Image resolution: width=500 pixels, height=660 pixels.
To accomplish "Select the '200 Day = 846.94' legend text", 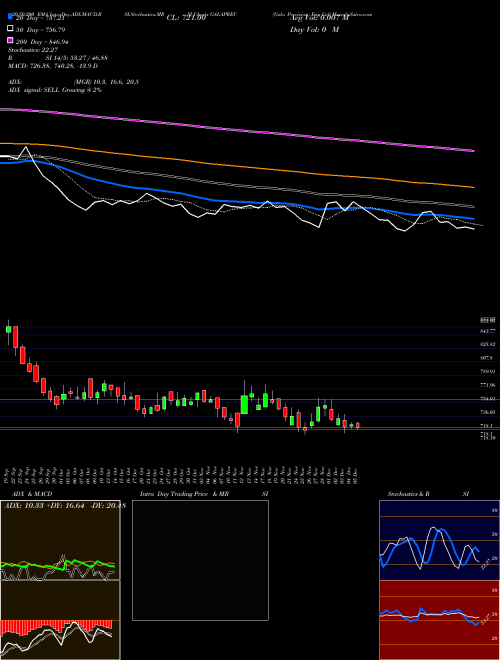I will pyautogui.click(x=42, y=42).
